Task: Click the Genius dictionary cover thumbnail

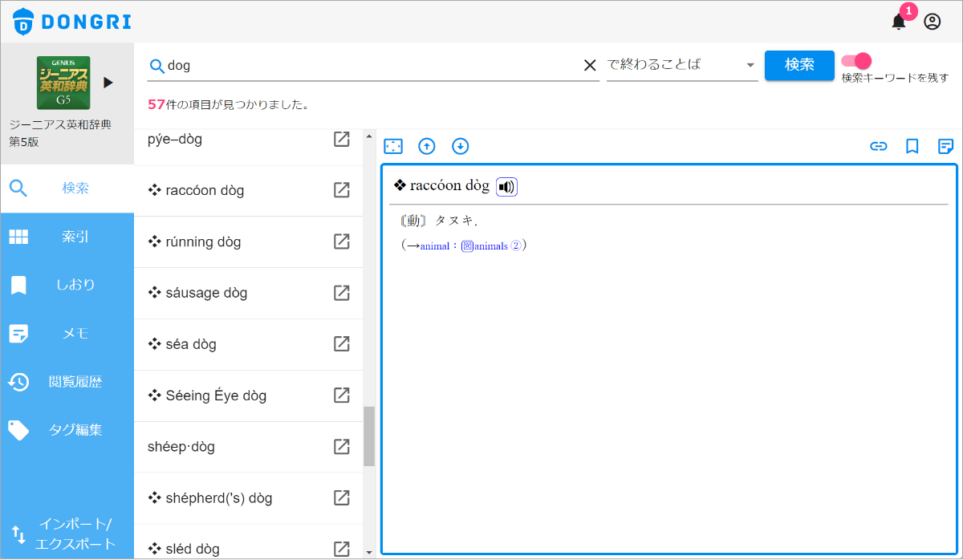Action: [63, 83]
